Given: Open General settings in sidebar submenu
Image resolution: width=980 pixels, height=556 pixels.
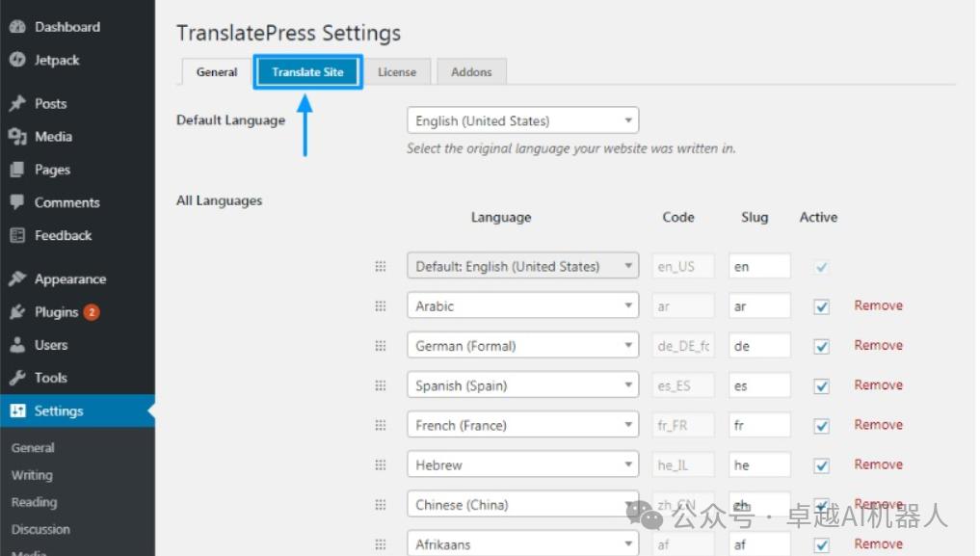Looking at the screenshot, I should point(33,448).
